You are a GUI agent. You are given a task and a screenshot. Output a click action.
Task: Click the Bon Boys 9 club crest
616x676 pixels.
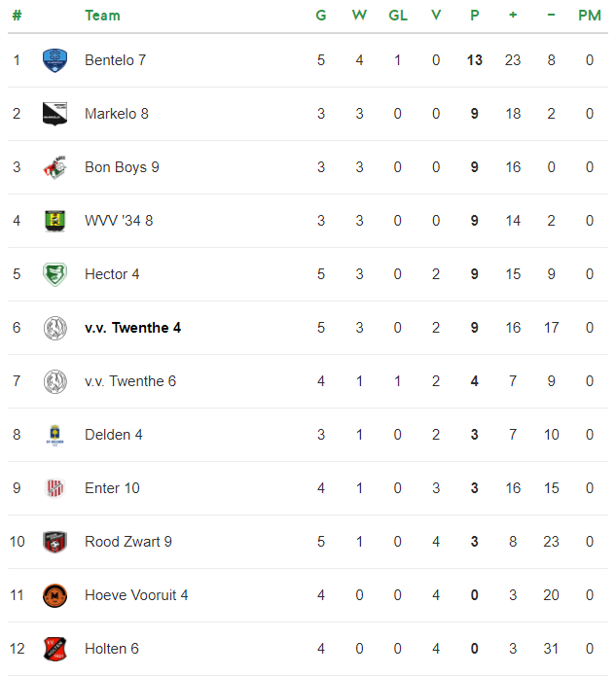point(54,167)
